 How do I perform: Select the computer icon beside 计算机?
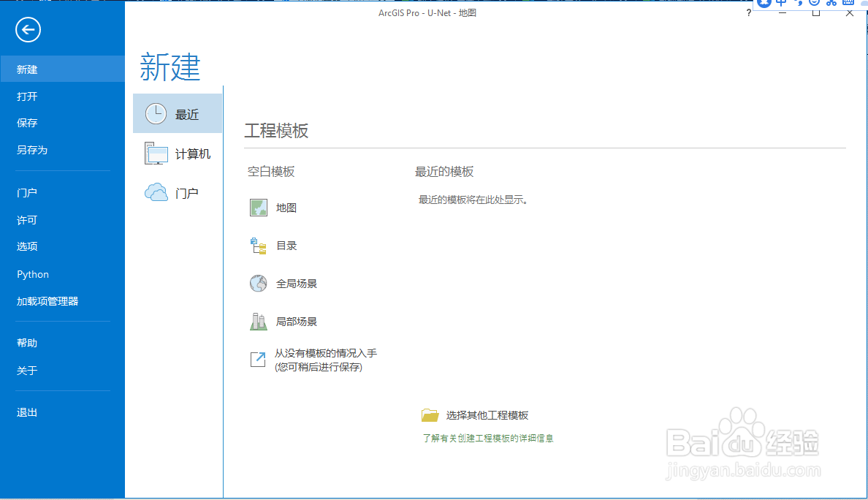point(156,154)
